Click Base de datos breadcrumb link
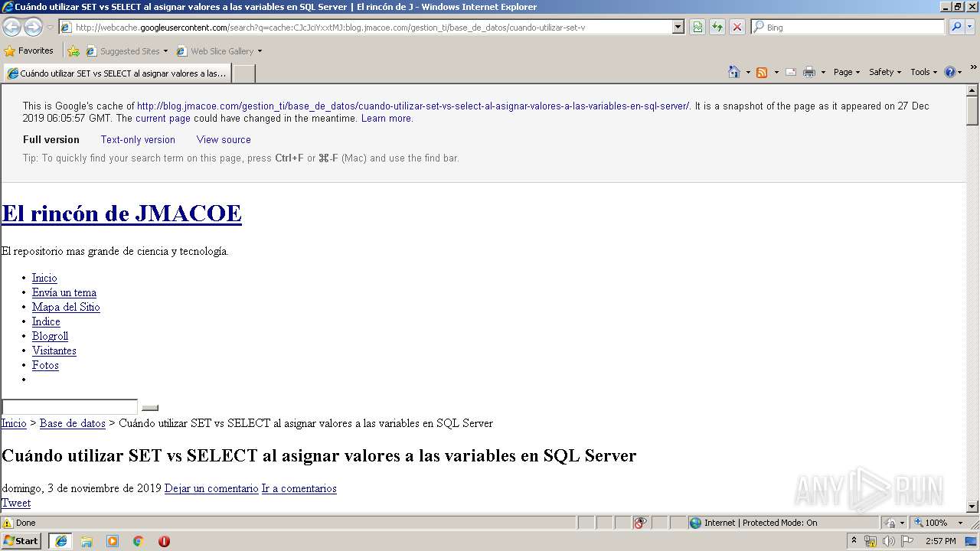The width and height of the screenshot is (980, 551). 73,423
